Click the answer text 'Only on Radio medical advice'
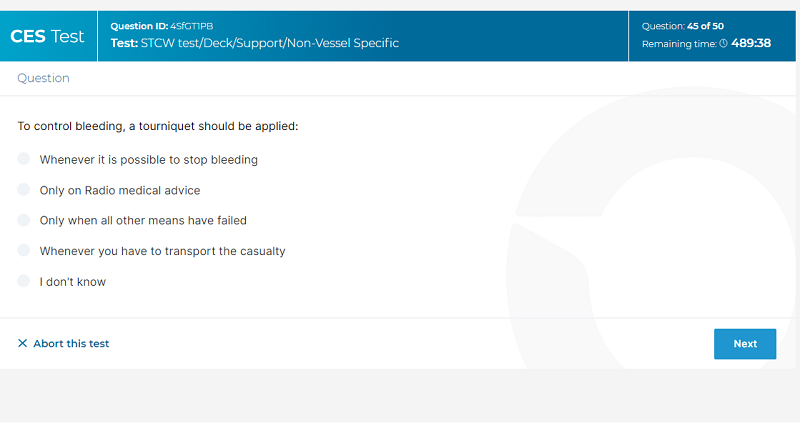The image size is (800, 423). 120,190
